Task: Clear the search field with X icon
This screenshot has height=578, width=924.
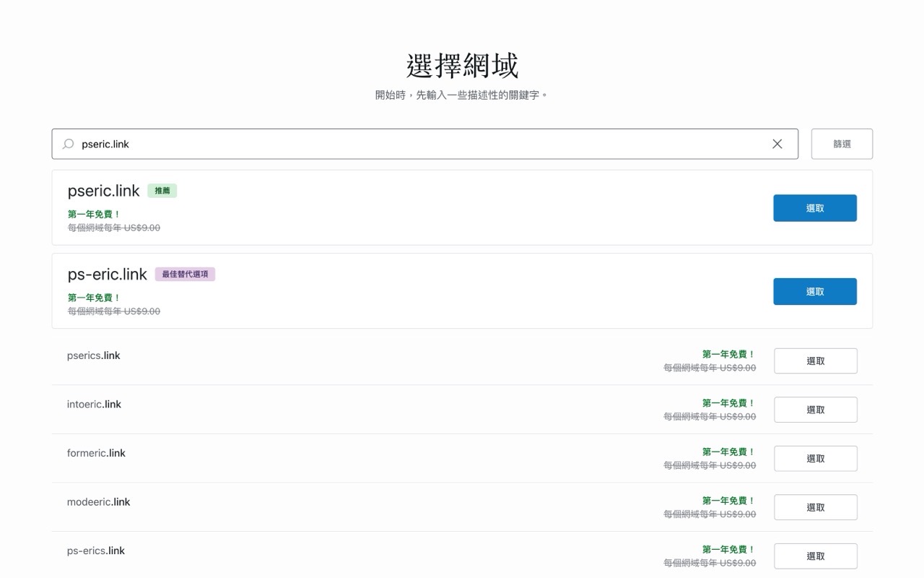Action: click(x=777, y=144)
